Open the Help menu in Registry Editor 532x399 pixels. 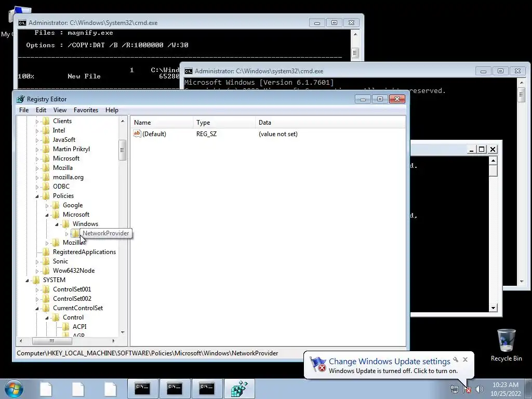tap(112, 110)
